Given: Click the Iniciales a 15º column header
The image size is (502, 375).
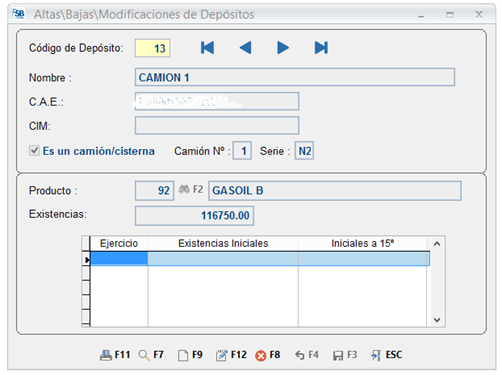Looking at the screenshot, I should pyautogui.click(x=362, y=243).
